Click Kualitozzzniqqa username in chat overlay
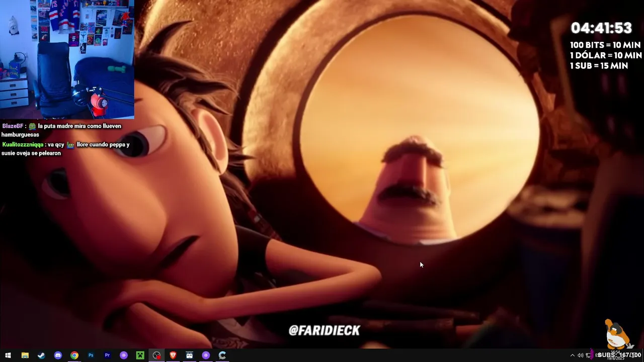 point(22,145)
